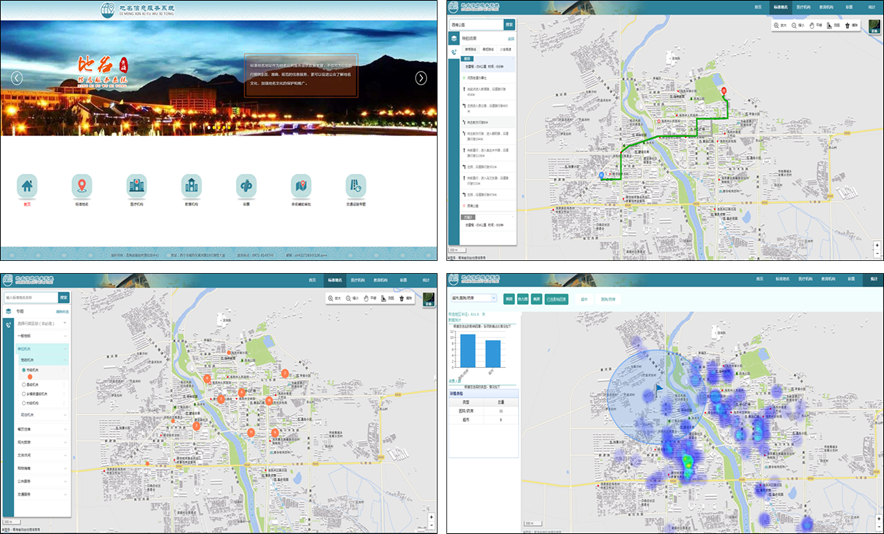Select route planning sidebar icon in route window
This screenshot has height=534, width=884.
pos(454,52)
